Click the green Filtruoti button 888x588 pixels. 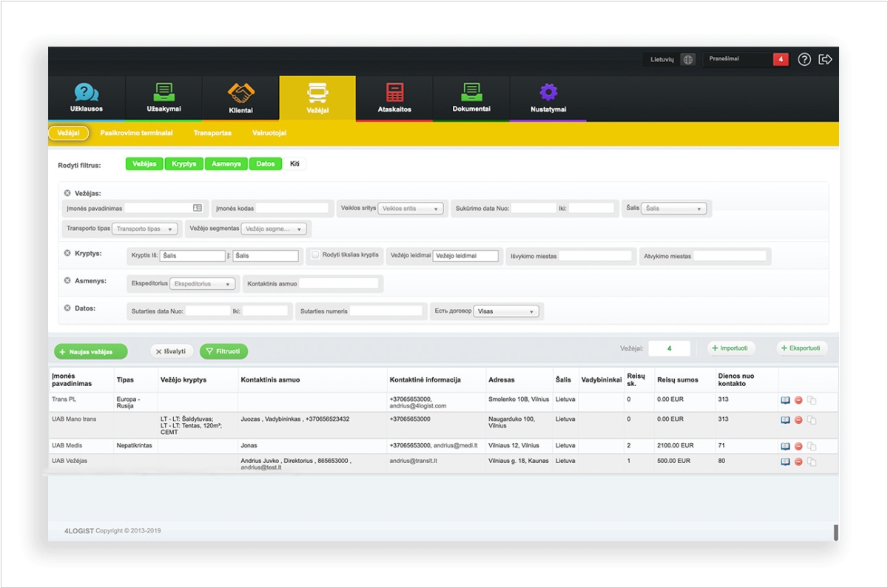tap(223, 352)
